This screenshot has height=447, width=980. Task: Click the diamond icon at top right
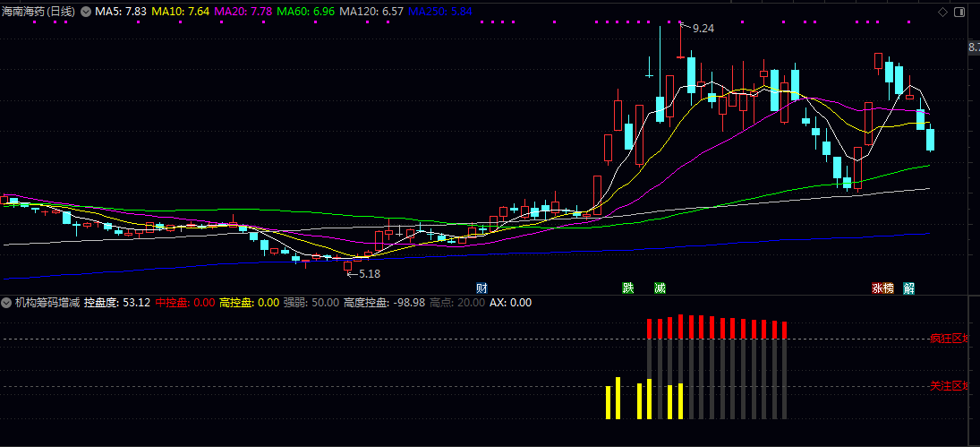click(x=943, y=12)
